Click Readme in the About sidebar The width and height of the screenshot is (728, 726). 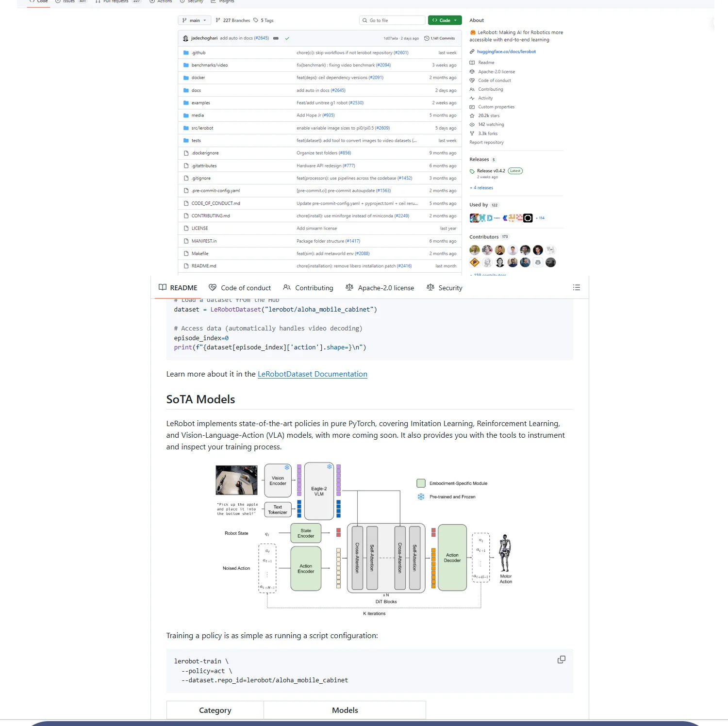pos(486,63)
